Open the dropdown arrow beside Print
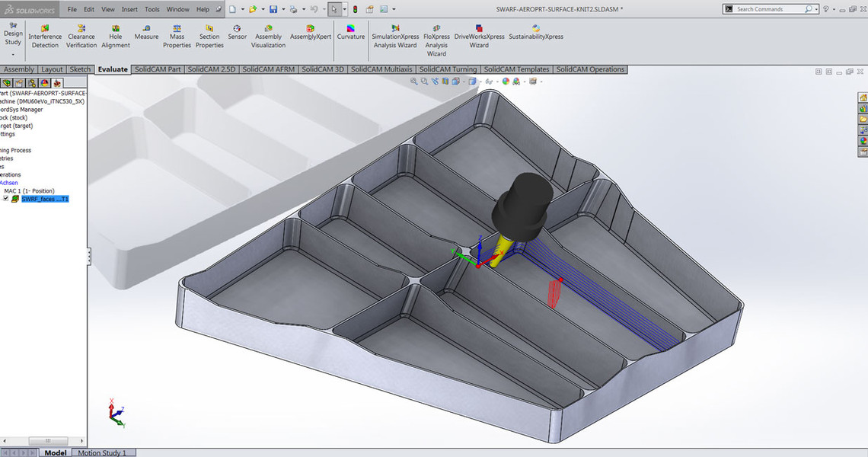 [x=303, y=9]
